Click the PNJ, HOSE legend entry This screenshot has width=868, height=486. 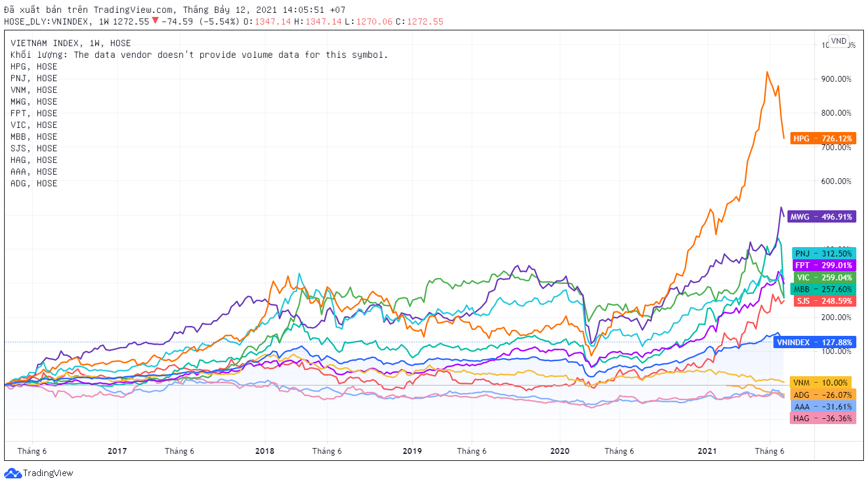[34, 78]
